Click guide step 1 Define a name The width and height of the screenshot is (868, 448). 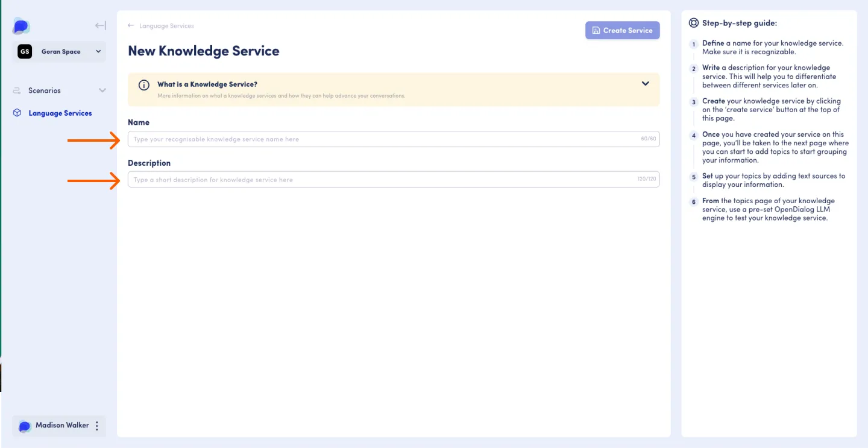(x=773, y=48)
